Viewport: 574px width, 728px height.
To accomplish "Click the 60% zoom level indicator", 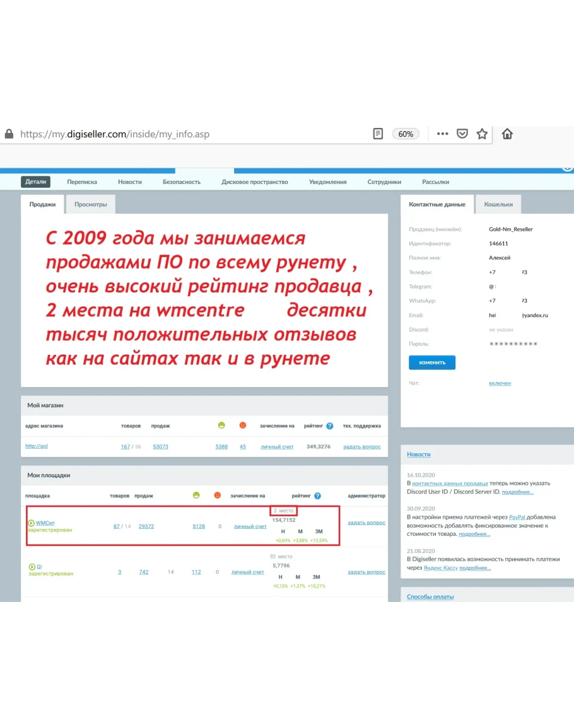I will tap(406, 134).
